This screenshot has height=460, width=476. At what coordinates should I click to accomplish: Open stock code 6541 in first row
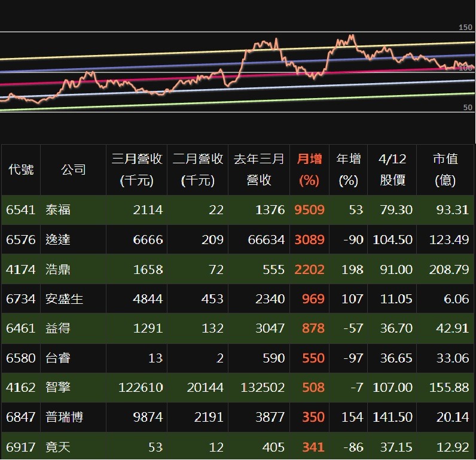pyautogui.click(x=21, y=210)
